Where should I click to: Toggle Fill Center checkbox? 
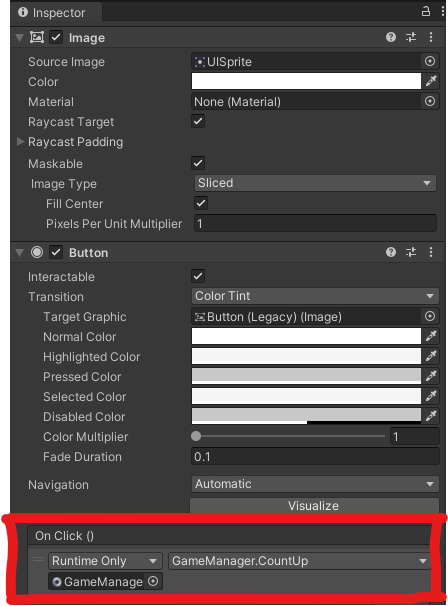[201, 203]
